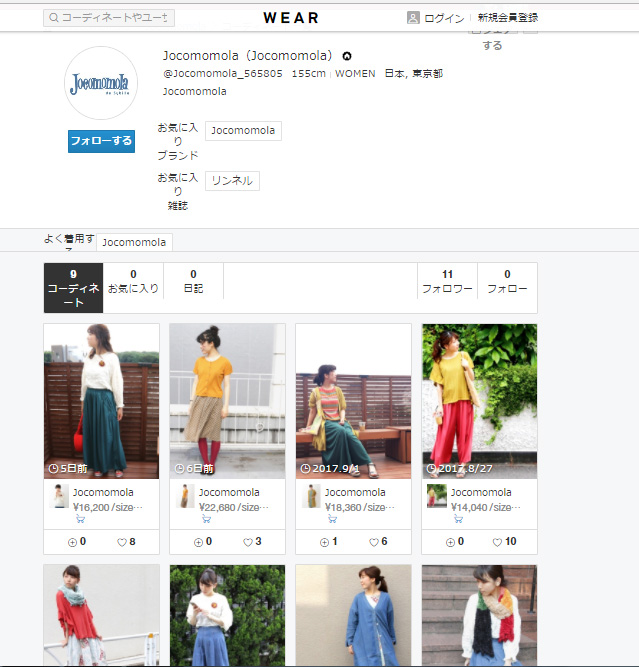Click Jocomomola brand name above ¥22,680

(x=229, y=493)
